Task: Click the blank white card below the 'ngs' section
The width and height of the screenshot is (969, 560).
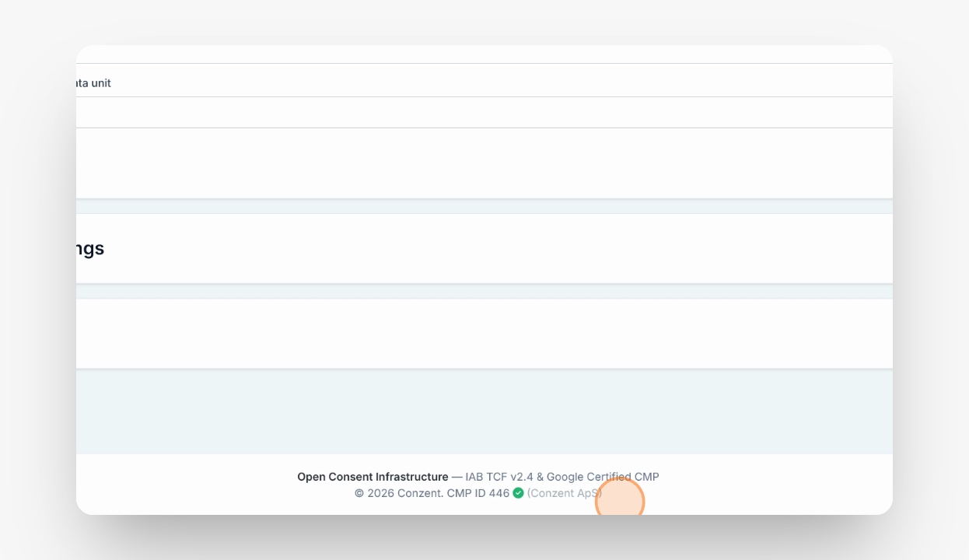Action: [x=484, y=334]
